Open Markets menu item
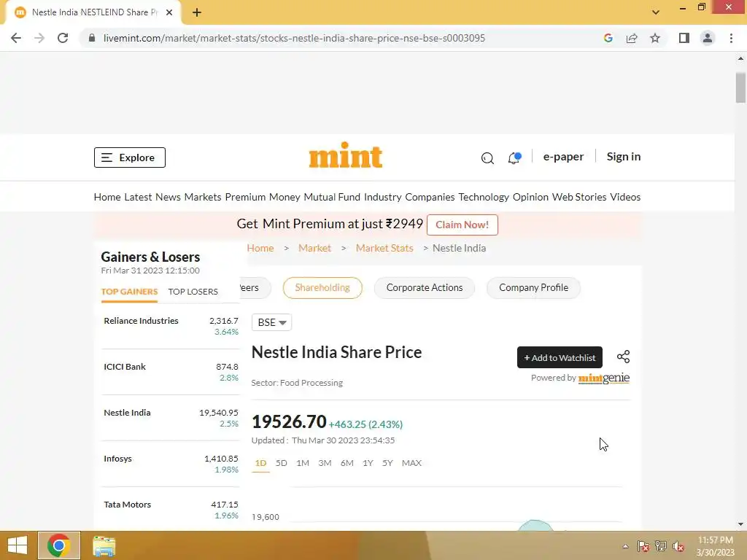This screenshot has width=747, height=560. (x=203, y=197)
